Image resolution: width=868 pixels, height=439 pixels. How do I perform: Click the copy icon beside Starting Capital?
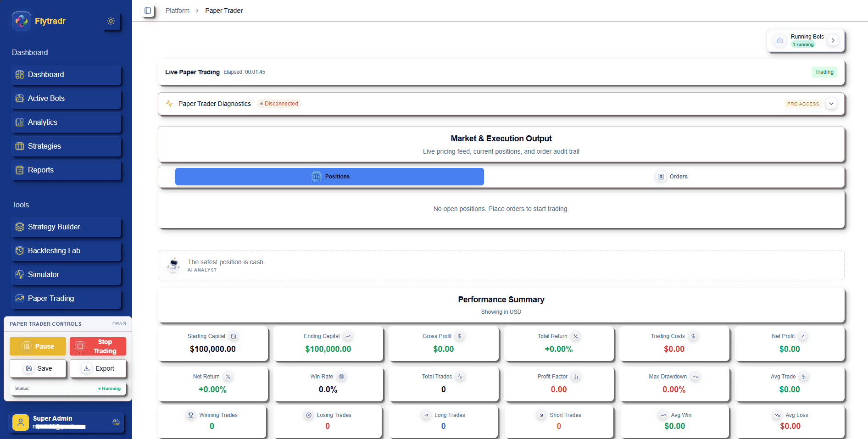tap(234, 336)
